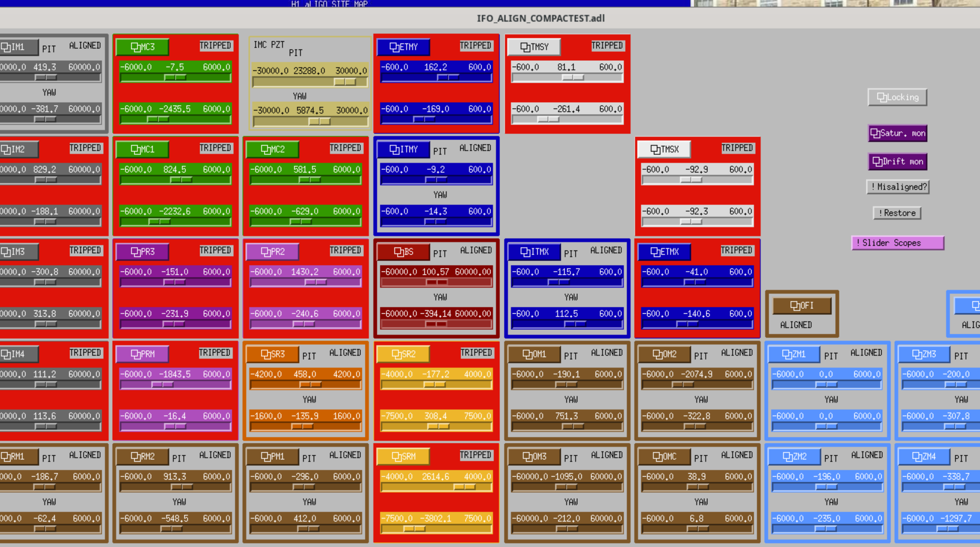Open the ETMY related display button
The image size is (980, 547).
(x=403, y=47)
